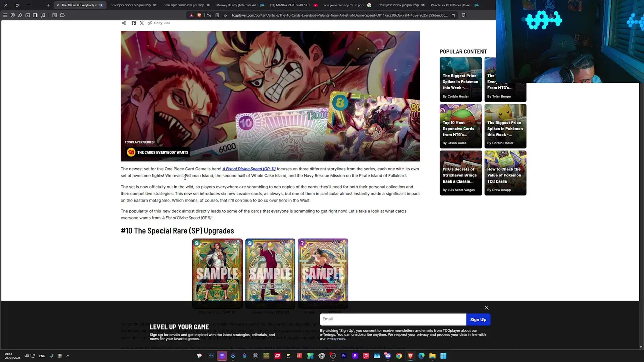This screenshot has width=644, height=362.
Task: Open the 'The Cards Everybody Wants' series label
Action: tap(157, 152)
